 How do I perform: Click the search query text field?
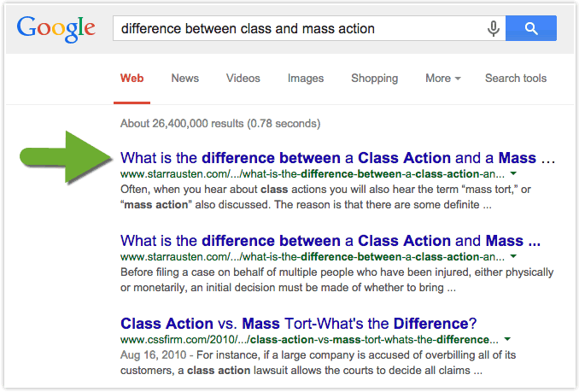pos(299,28)
